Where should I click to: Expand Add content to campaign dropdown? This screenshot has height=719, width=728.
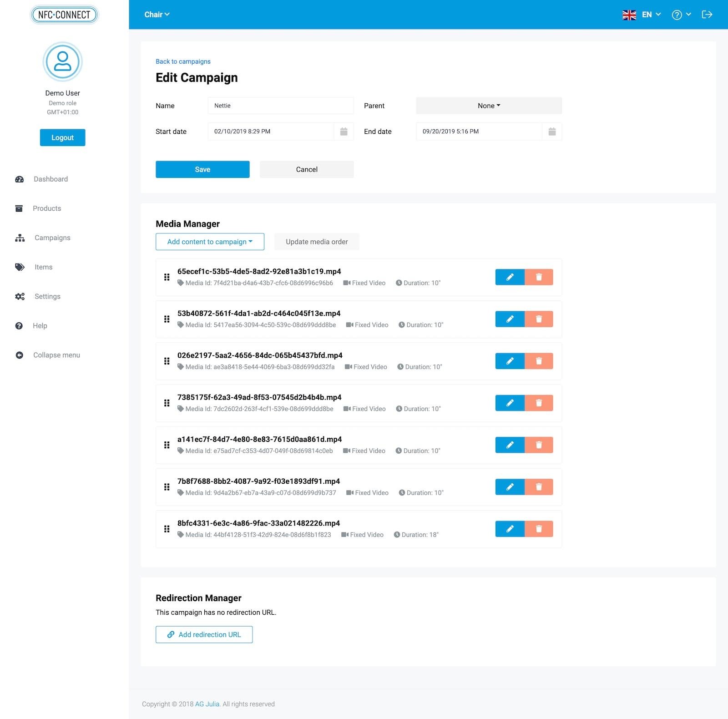pyautogui.click(x=210, y=242)
